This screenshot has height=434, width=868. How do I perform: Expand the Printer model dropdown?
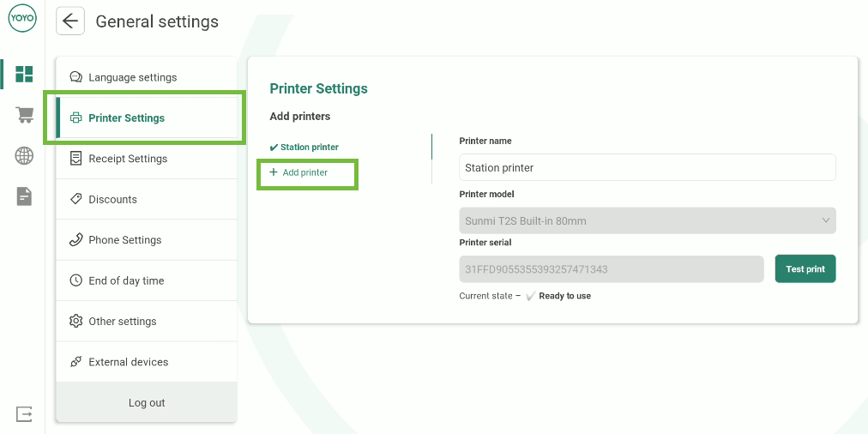(647, 221)
